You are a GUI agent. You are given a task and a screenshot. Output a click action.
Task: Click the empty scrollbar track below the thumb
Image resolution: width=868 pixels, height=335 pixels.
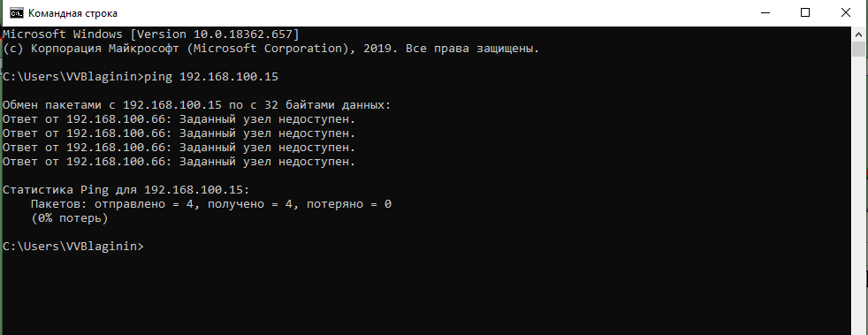point(858,194)
